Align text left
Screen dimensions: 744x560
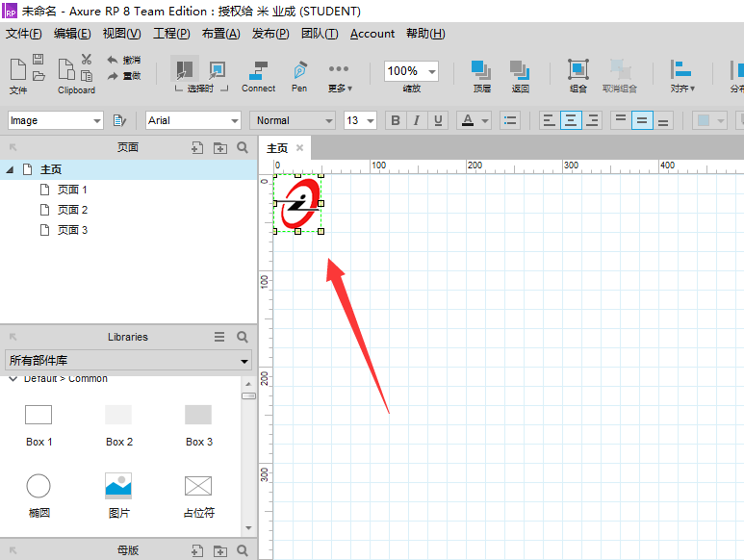(549, 120)
